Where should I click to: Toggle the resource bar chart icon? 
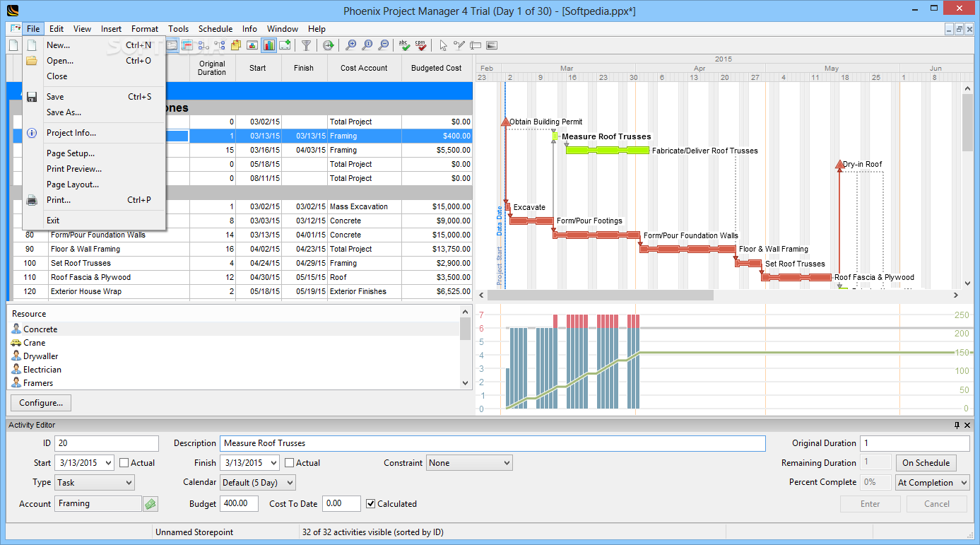tap(268, 45)
